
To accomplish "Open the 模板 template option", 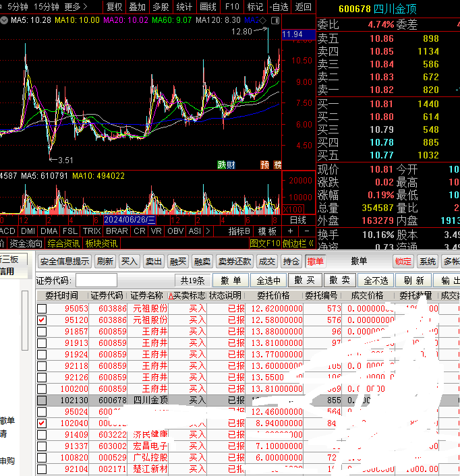I will (x=267, y=231).
